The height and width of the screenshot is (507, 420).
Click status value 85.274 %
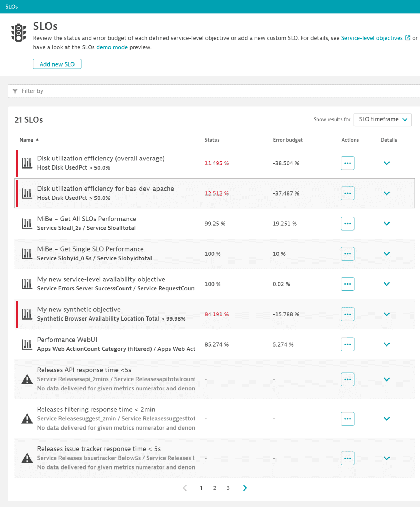point(217,344)
